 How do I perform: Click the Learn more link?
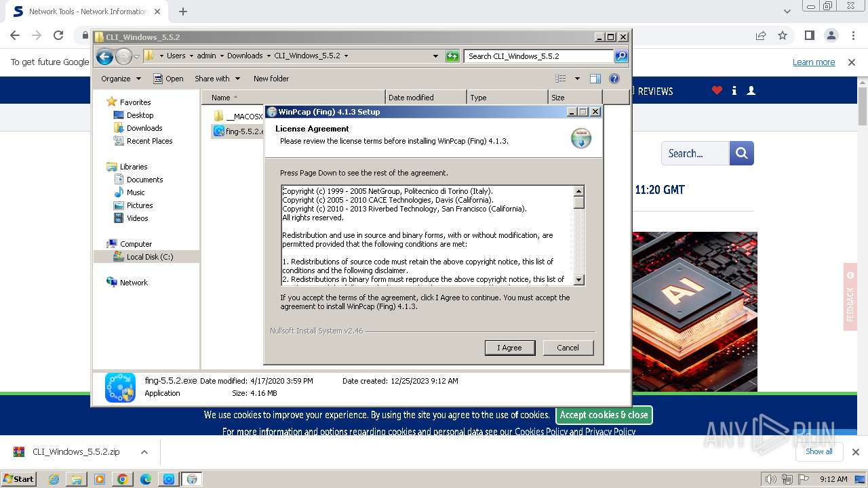814,62
